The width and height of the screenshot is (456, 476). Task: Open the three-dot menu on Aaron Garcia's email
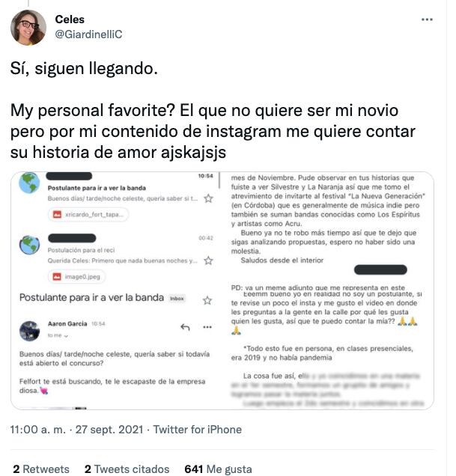click(209, 327)
